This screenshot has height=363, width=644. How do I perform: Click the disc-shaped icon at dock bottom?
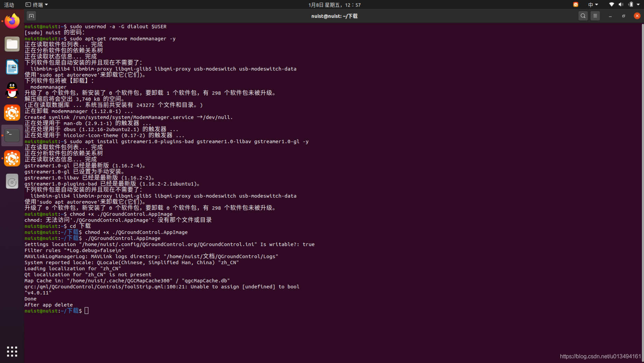coord(12,181)
